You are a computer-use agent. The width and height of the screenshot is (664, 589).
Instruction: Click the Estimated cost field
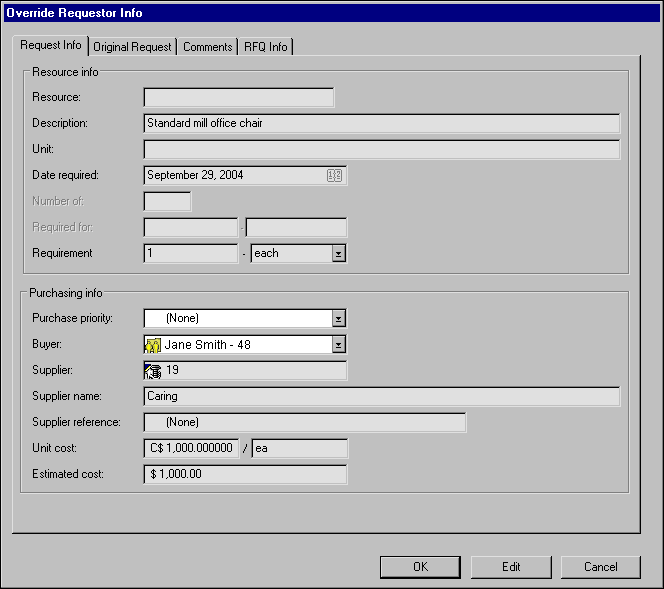245,475
